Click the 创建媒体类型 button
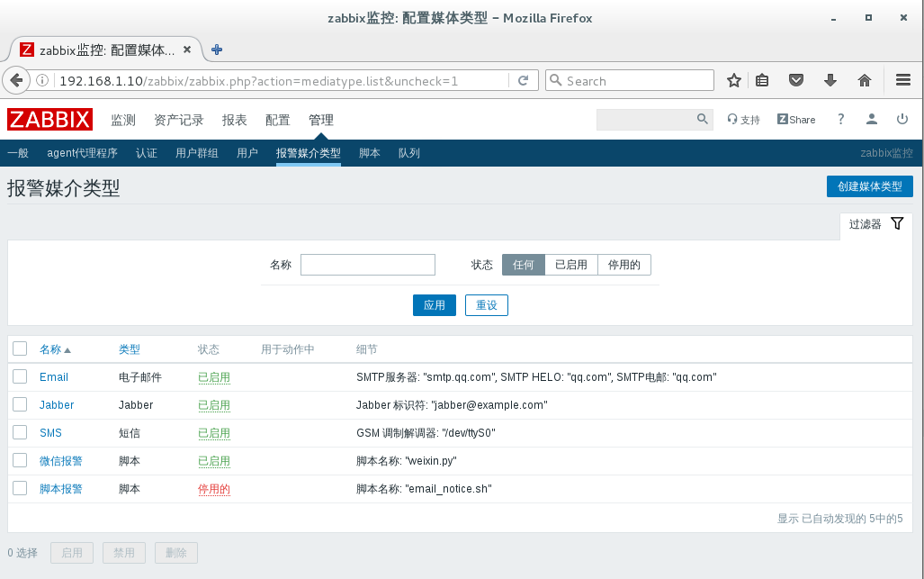 tap(870, 186)
